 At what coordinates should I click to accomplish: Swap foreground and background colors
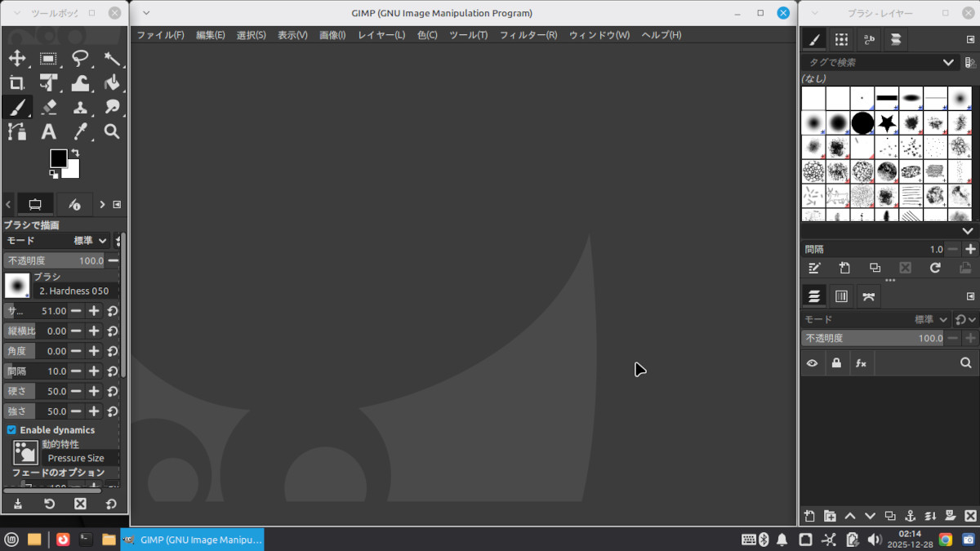(75, 153)
